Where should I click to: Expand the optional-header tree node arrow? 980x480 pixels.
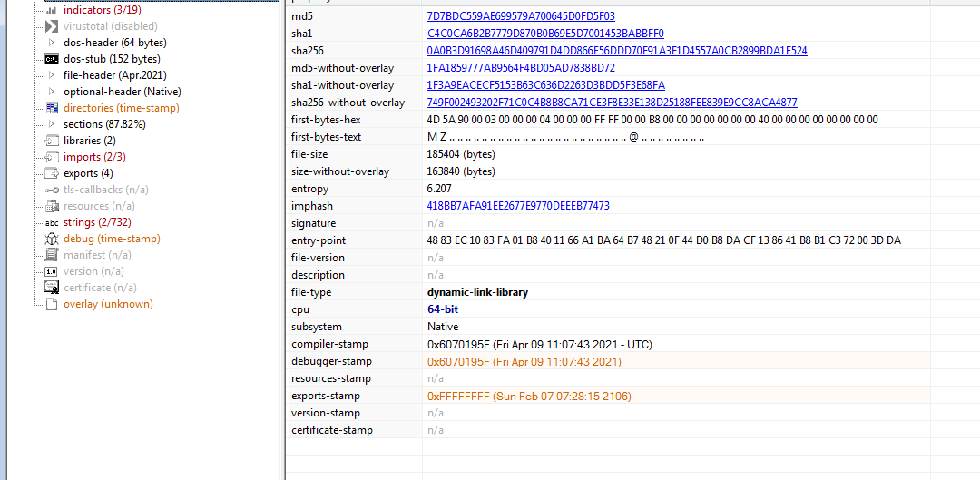click(52, 92)
